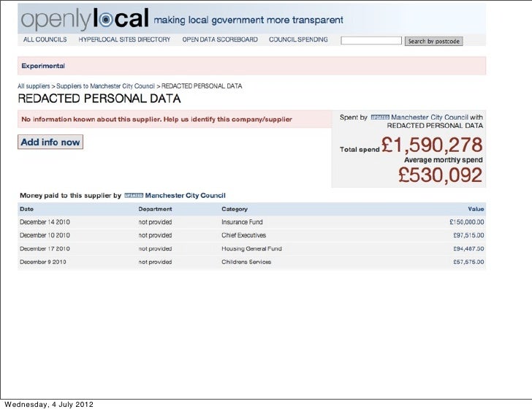The image size is (532, 412).
Task: Select the December 14 2010 date cell
Action: 45,222
